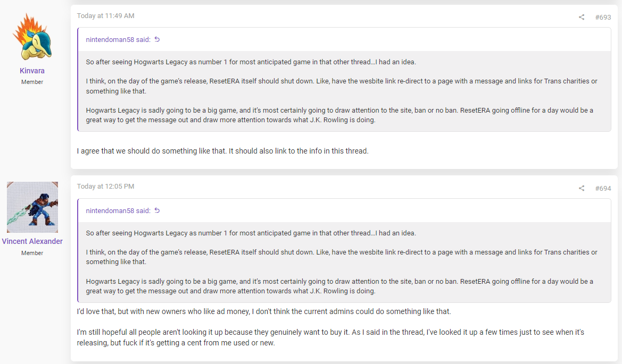
Task: Open the Vincent Alexander username link
Action: tap(32, 241)
